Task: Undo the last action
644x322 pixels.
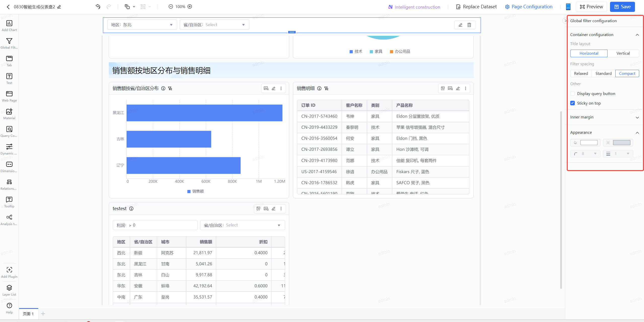Action: (98, 7)
